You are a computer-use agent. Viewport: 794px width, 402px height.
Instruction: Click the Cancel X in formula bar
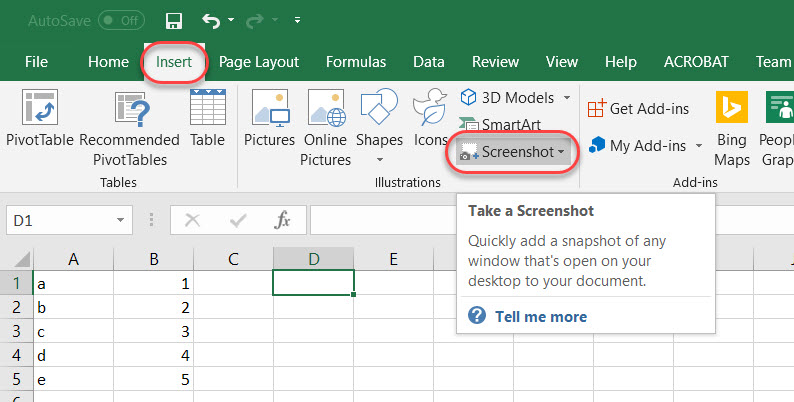(192, 220)
